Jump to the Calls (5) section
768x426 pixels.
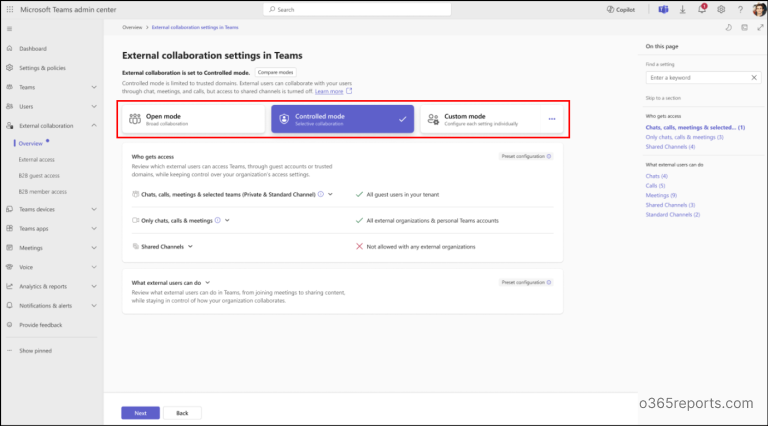[655, 186]
